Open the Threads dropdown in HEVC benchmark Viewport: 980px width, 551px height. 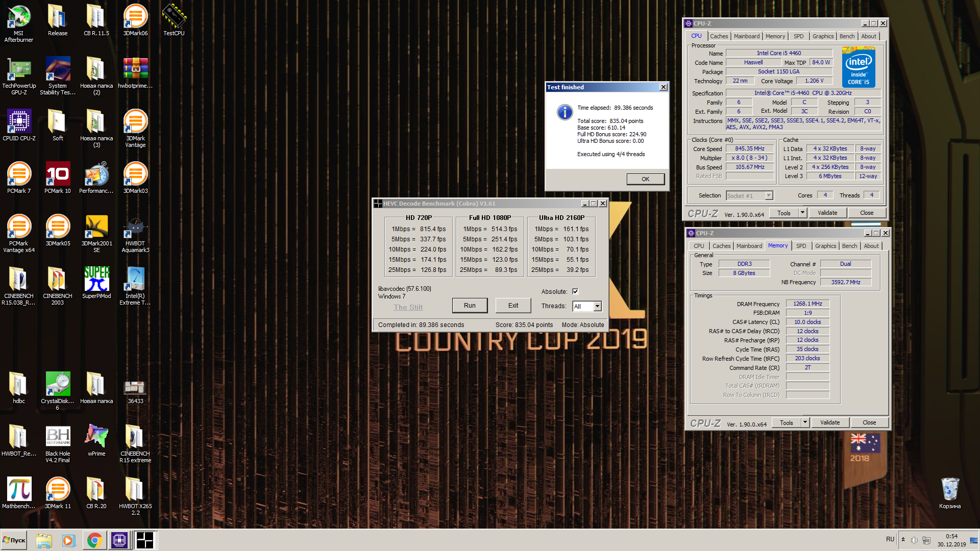597,306
